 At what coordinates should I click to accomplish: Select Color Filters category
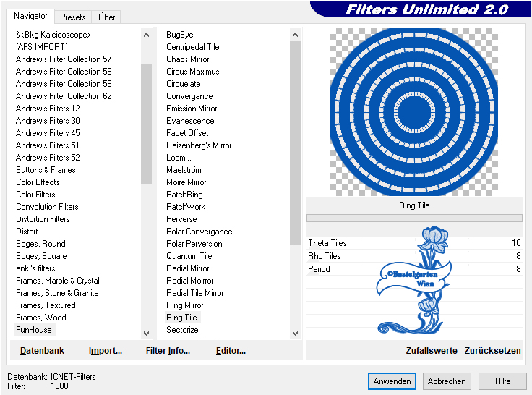(35, 195)
